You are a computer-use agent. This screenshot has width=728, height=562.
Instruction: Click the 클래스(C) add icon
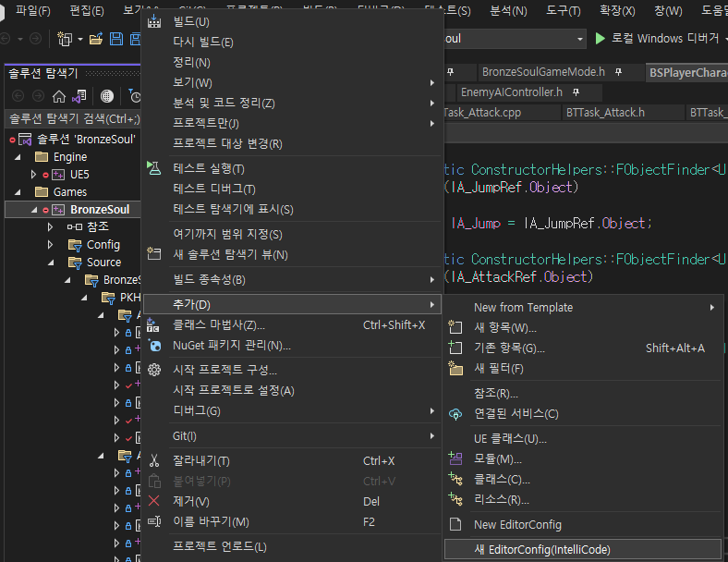pos(455,479)
